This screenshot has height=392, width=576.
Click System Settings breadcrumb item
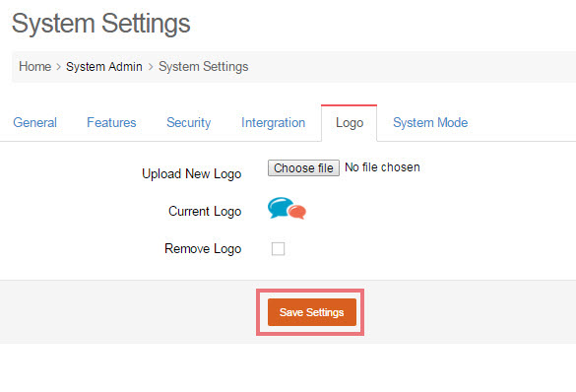click(x=204, y=67)
